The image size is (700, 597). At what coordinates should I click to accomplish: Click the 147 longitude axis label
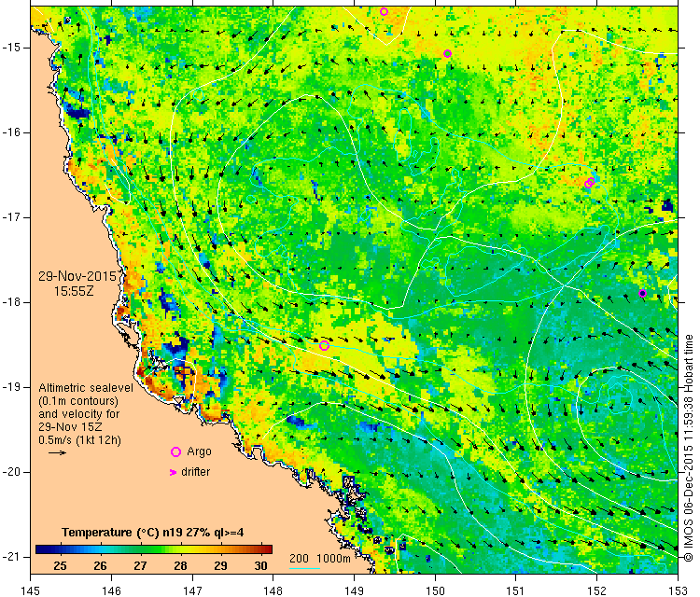(192, 590)
